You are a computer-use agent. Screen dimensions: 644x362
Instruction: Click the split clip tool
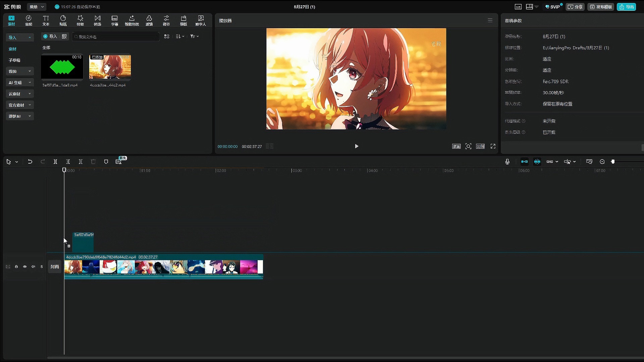(x=55, y=162)
